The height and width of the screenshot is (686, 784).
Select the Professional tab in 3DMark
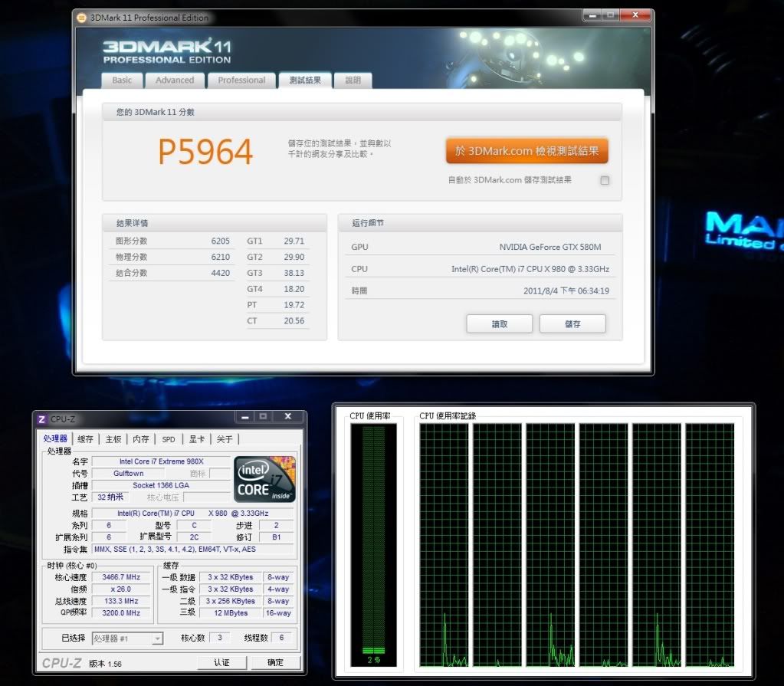click(x=241, y=80)
